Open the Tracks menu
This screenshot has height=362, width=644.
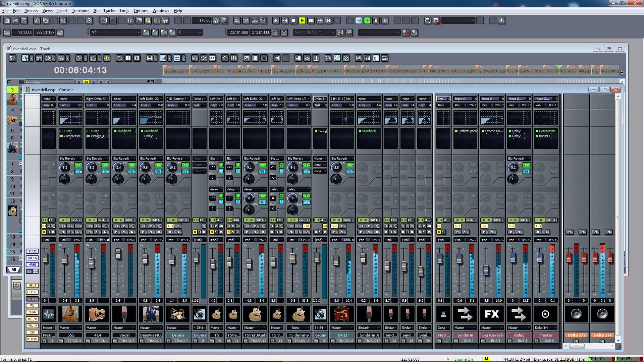point(109,11)
